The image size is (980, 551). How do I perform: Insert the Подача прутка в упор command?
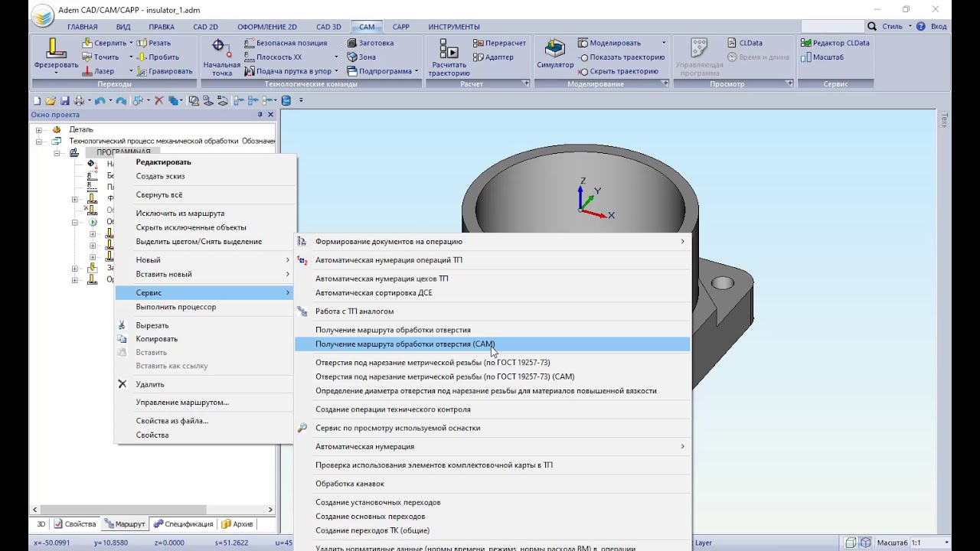coord(288,71)
